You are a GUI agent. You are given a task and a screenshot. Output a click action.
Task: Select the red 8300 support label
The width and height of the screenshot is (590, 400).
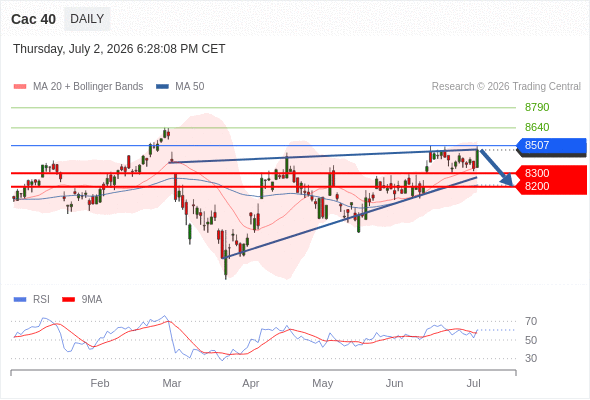[551, 173]
